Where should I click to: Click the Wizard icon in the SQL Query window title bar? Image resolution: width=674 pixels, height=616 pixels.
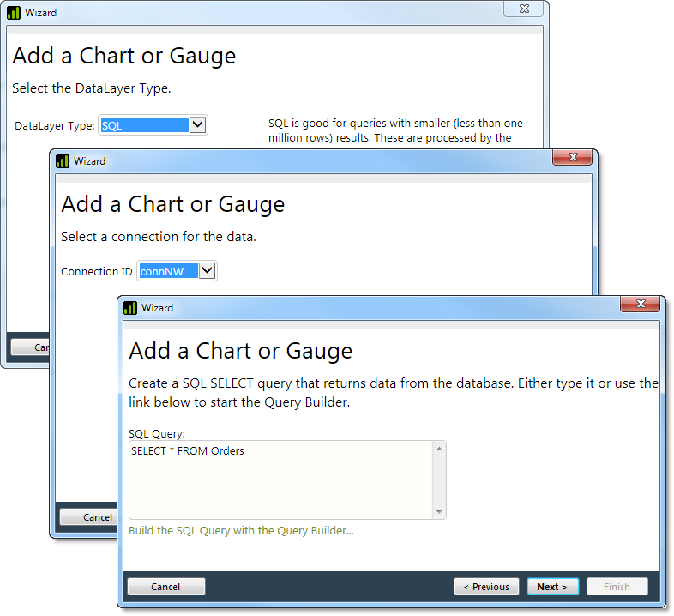(130, 308)
